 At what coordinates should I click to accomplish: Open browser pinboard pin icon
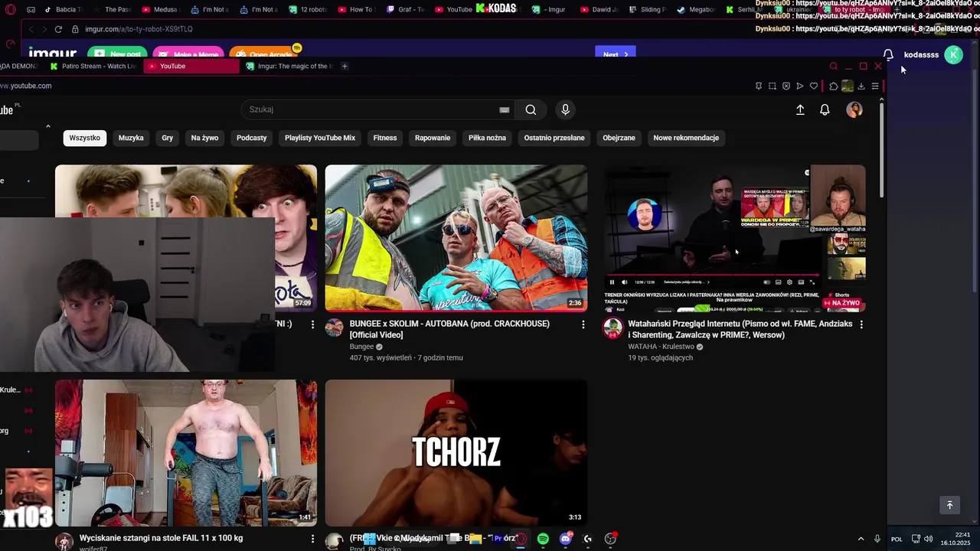759,86
